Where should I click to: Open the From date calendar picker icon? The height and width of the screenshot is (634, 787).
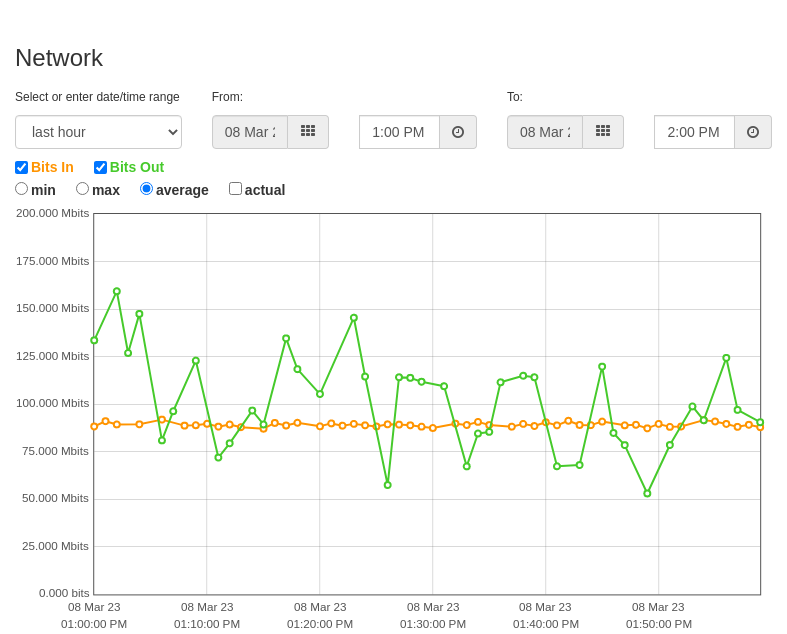coord(308,132)
